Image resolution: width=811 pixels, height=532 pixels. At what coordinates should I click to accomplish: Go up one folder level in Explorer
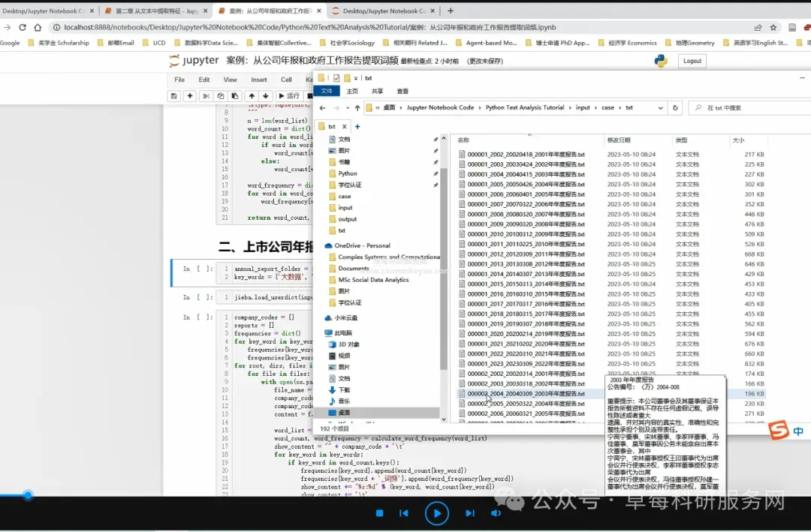[357, 107]
